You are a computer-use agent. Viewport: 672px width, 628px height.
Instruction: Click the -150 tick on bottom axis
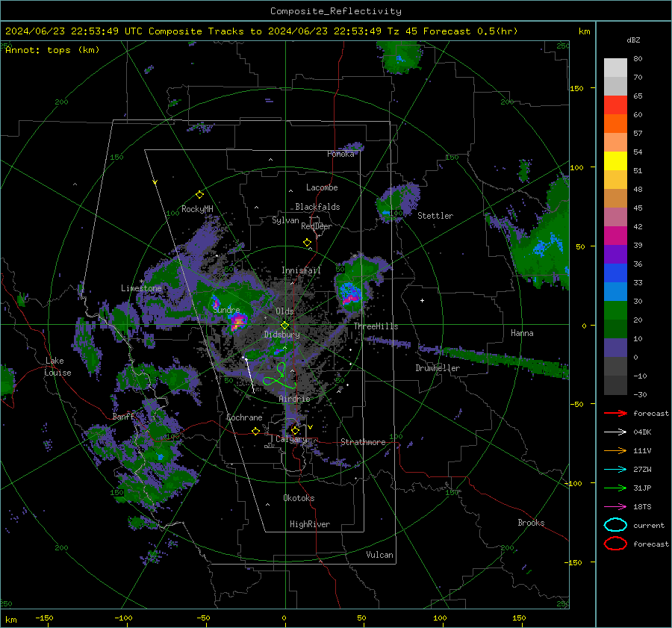(x=44, y=618)
